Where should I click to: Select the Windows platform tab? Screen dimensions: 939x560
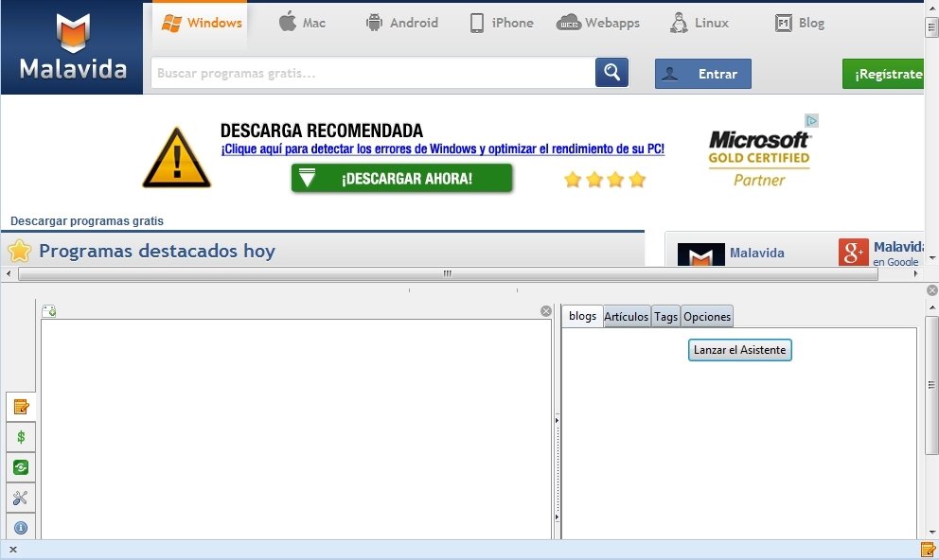click(x=202, y=23)
